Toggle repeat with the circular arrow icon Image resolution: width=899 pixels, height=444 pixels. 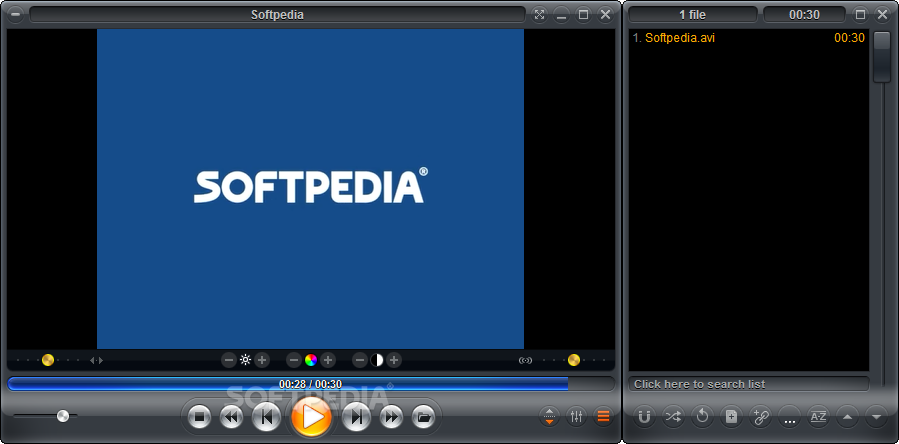(x=702, y=417)
